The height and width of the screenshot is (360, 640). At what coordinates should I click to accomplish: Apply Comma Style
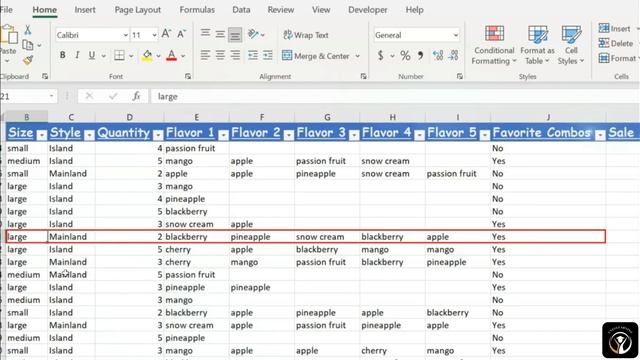coord(420,55)
